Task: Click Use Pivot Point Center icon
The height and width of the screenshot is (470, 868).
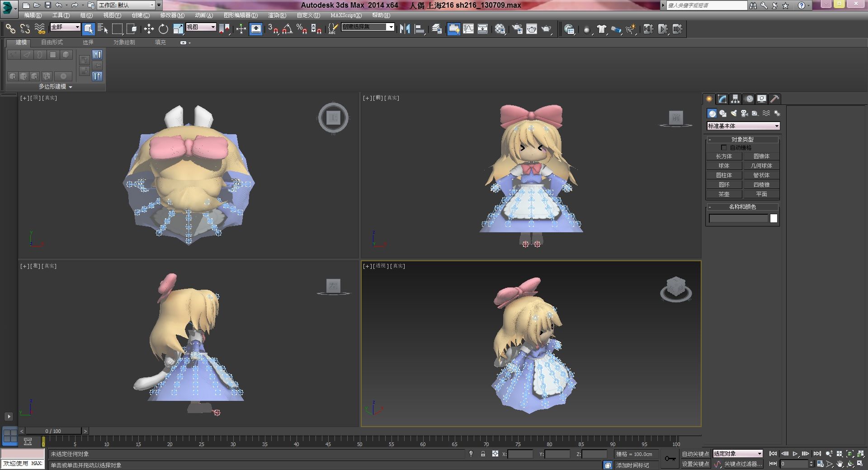Action: [x=225, y=29]
